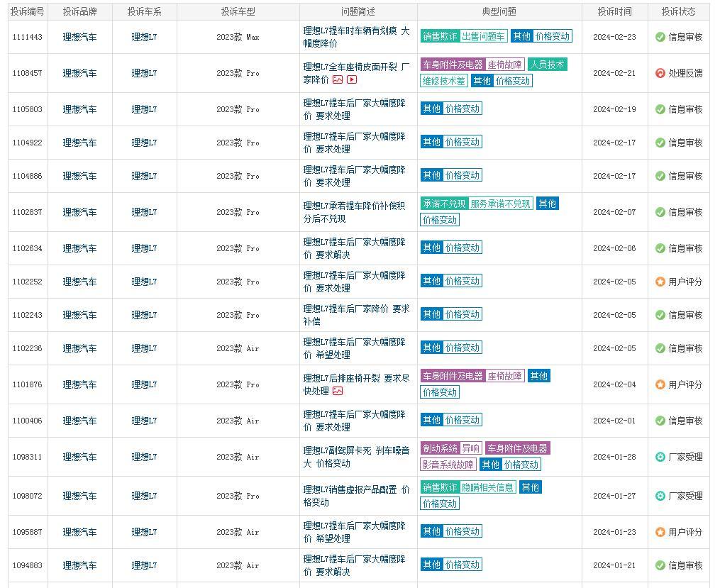The height and width of the screenshot is (588, 720).
Task: Click the 座椅故障 tag in row 1108457
Action: click(504, 65)
